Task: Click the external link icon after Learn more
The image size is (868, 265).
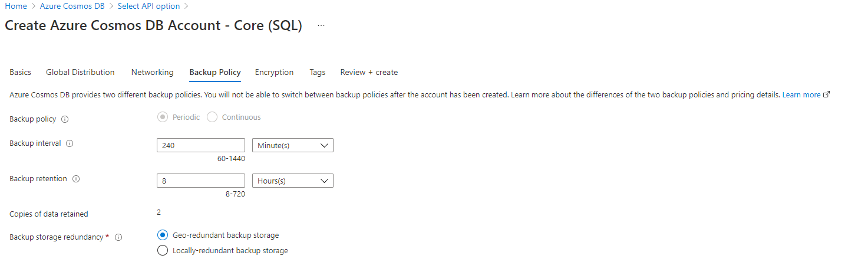Action: (x=826, y=94)
